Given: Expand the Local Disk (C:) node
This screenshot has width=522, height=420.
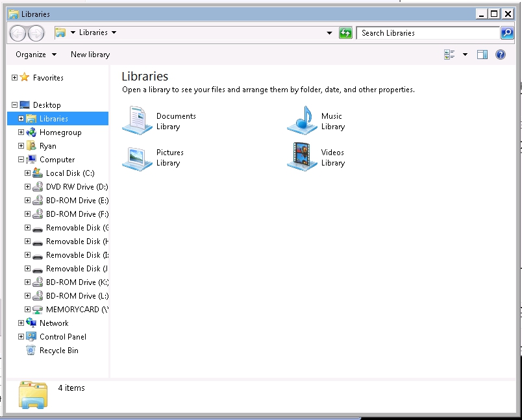Looking at the screenshot, I should coord(28,173).
